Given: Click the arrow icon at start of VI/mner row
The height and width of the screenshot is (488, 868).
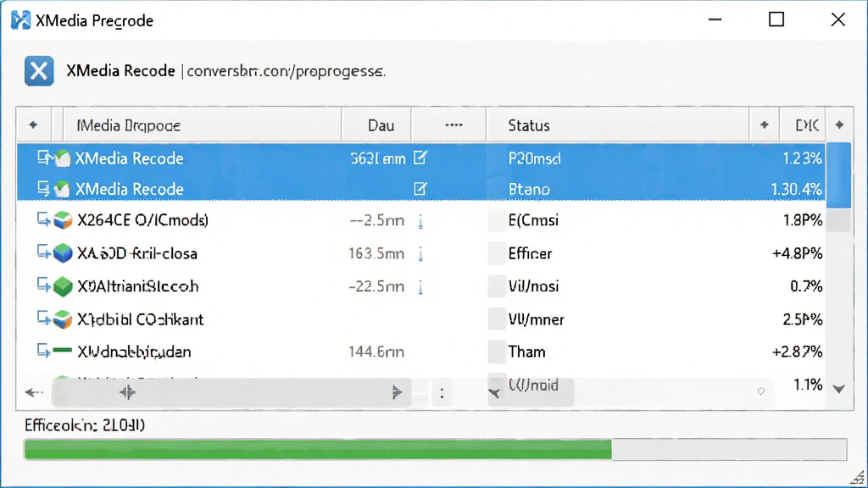Looking at the screenshot, I should pos(44,319).
